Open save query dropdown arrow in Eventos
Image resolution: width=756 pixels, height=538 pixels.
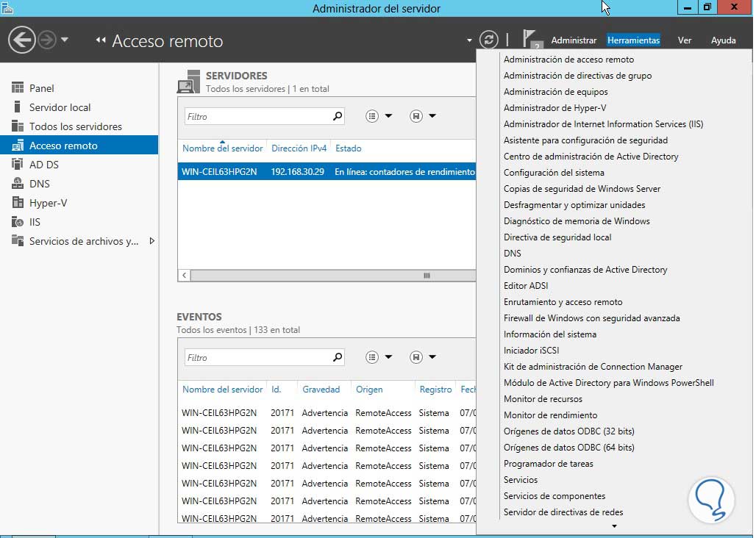click(432, 357)
